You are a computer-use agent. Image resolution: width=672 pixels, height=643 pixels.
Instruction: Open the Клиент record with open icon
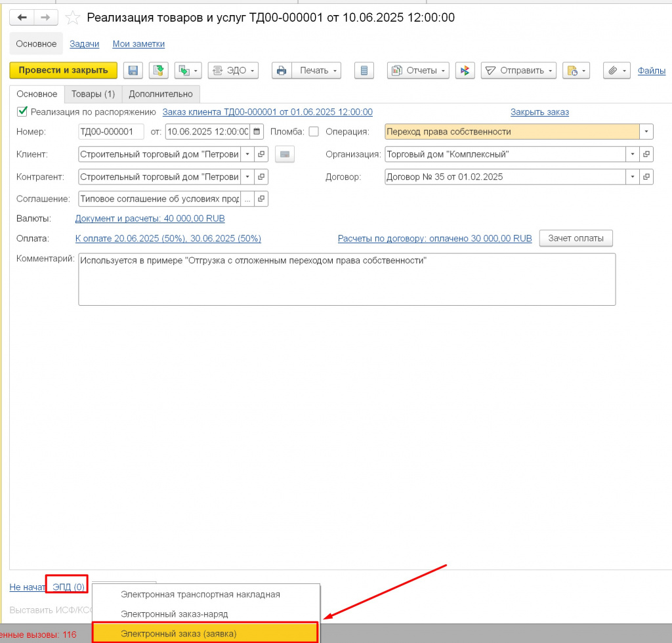[261, 154]
